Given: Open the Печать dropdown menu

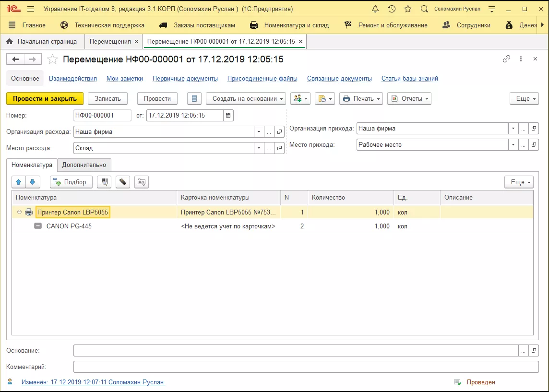Looking at the screenshot, I should click(x=361, y=98).
